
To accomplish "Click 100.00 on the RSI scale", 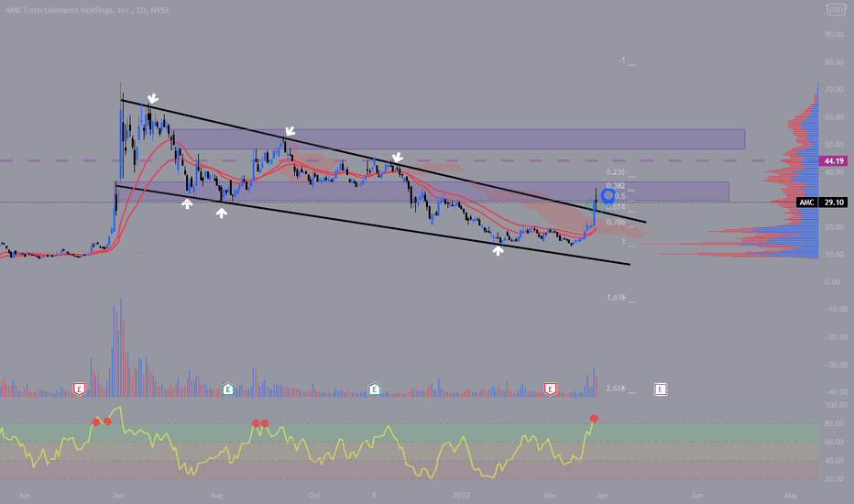I will (836, 405).
